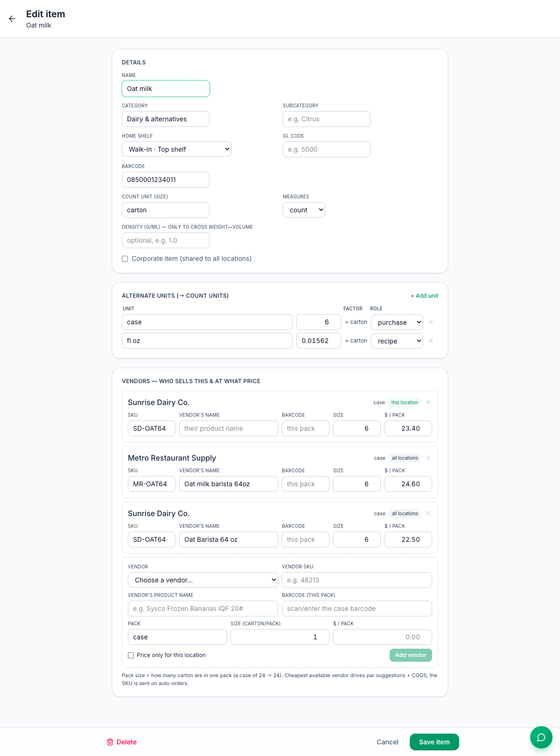Change role dropdown for case unit
Viewport: 560px width, 756px height.
[x=397, y=322]
